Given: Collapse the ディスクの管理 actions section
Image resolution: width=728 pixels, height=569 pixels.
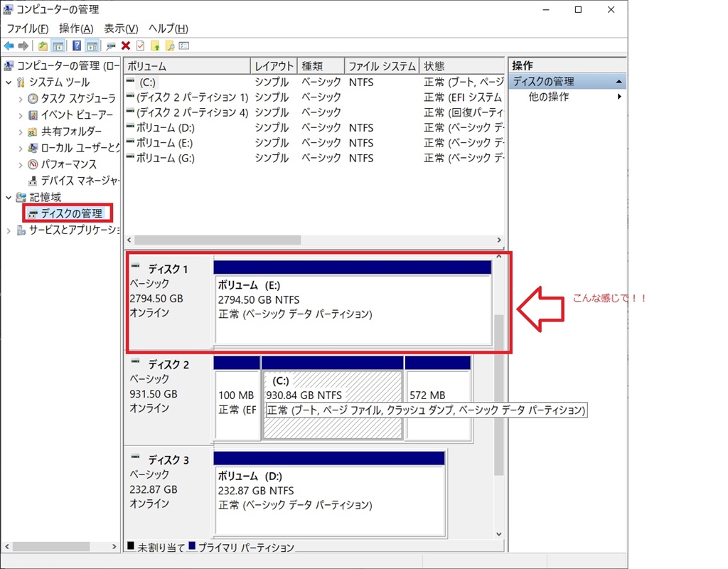Looking at the screenshot, I should (x=619, y=82).
